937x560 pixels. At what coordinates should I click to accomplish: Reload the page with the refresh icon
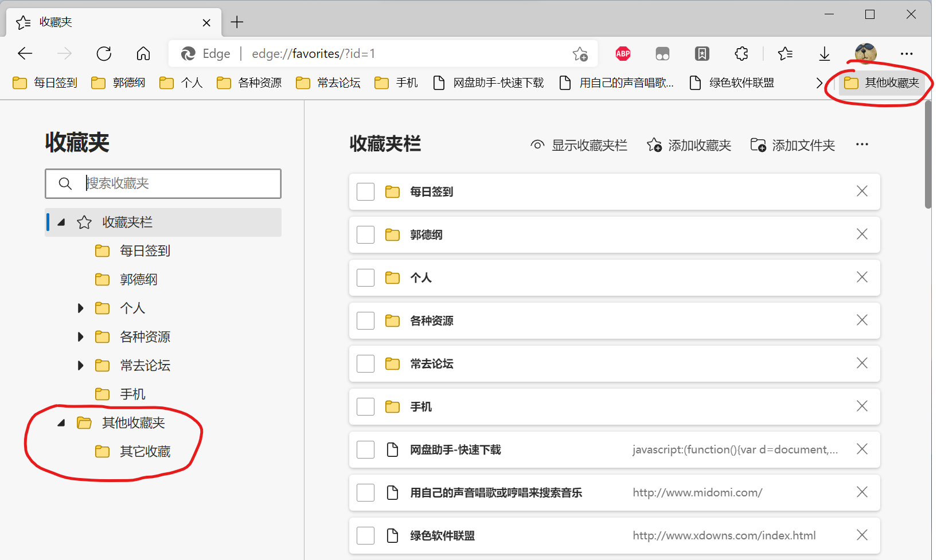click(x=104, y=54)
